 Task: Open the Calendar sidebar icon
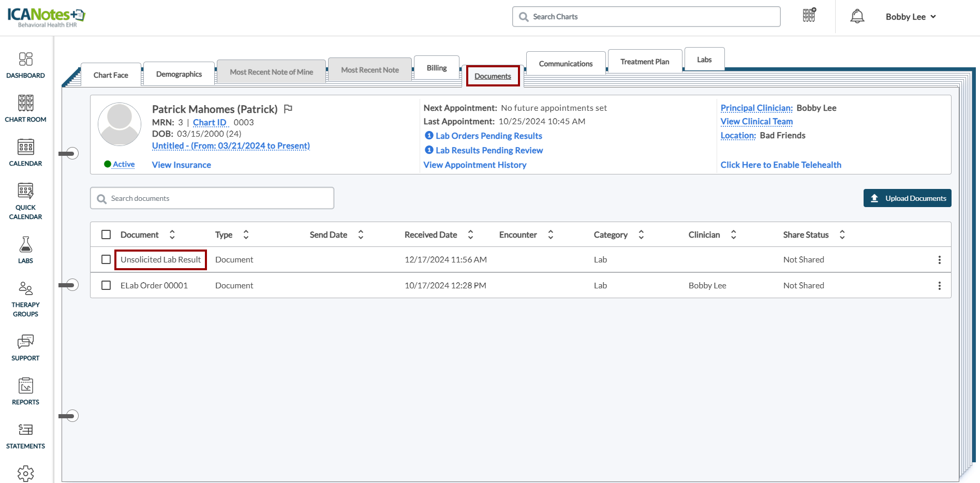[25, 153]
